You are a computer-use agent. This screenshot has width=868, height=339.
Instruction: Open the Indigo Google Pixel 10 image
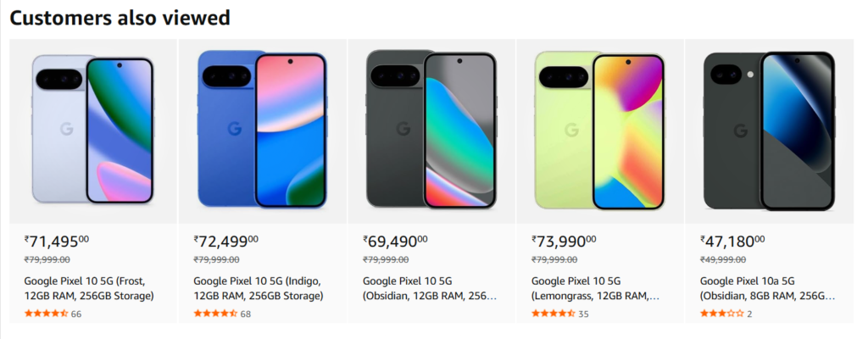point(262,131)
